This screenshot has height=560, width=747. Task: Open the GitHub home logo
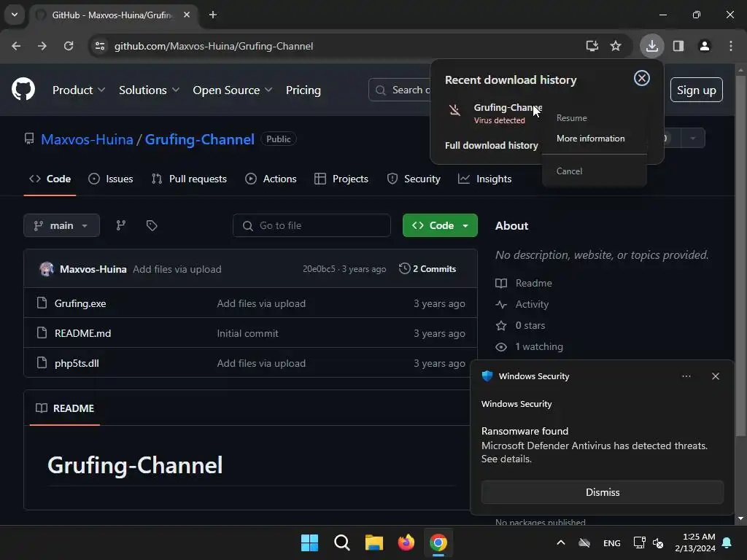coord(23,89)
